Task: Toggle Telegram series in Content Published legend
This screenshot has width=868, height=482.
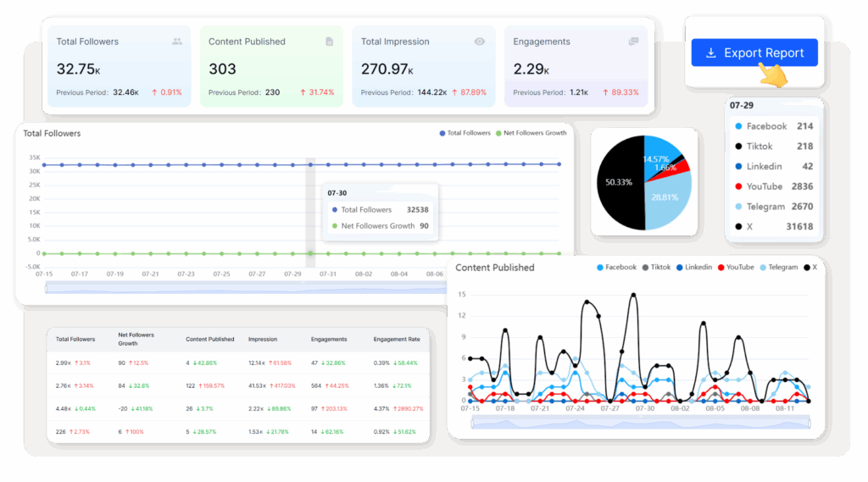Action: click(777, 267)
